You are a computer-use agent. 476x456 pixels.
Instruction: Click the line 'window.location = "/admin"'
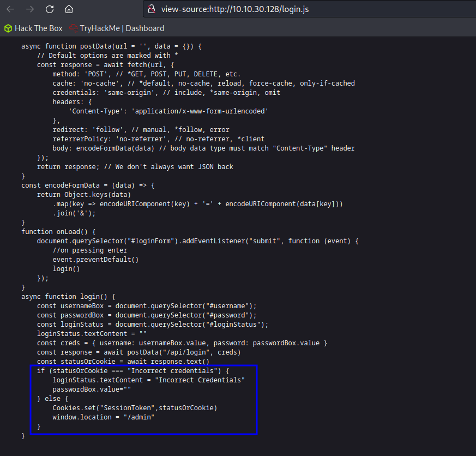click(104, 417)
